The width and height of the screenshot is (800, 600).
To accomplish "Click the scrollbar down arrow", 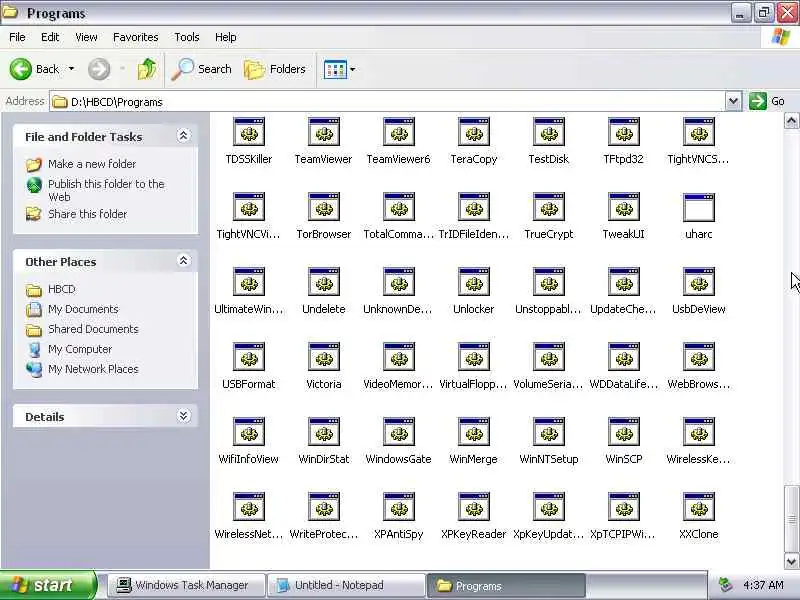I will point(791,561).
